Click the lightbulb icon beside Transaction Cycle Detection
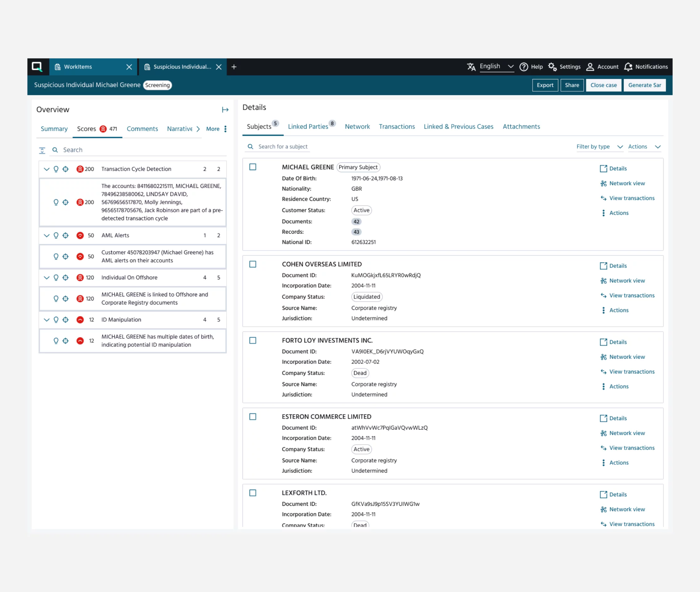The image size is (700, 592). pyautogui.click(x=56, y=169)
